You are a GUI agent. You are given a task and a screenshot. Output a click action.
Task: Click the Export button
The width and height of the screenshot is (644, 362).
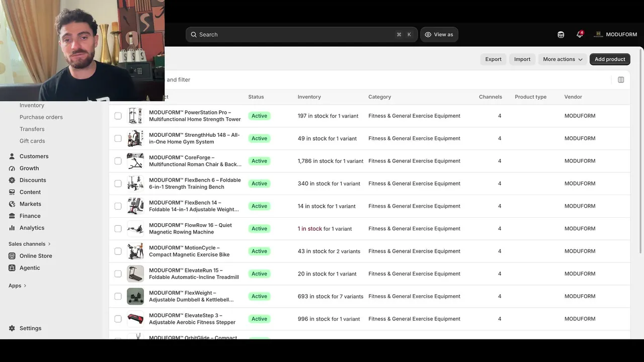493,59
